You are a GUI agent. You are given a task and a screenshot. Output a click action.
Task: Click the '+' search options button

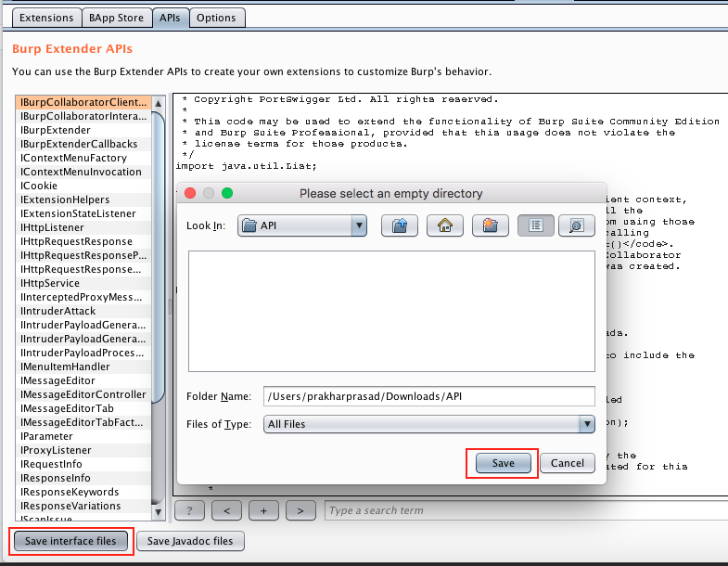click(263, 510)
